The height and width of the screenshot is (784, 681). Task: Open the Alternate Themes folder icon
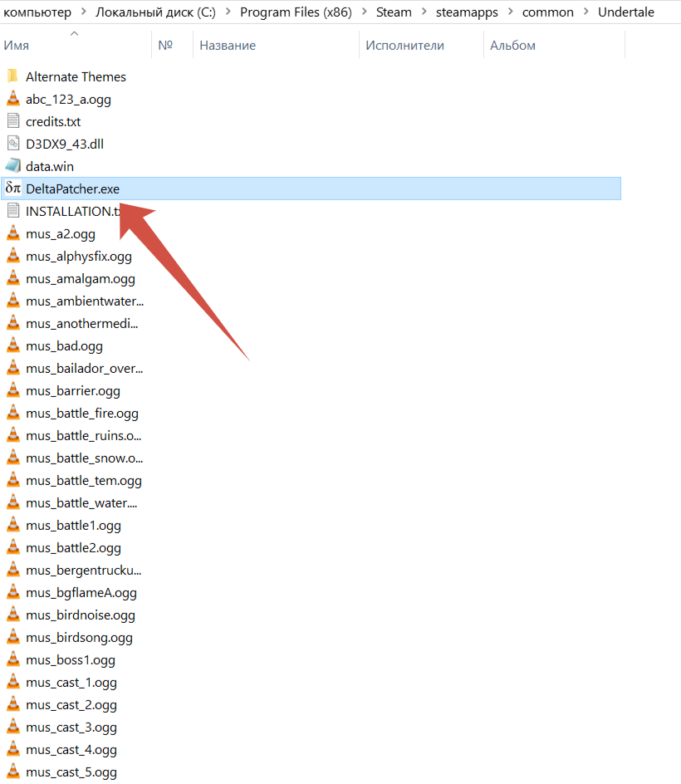(x=13, y=76)
